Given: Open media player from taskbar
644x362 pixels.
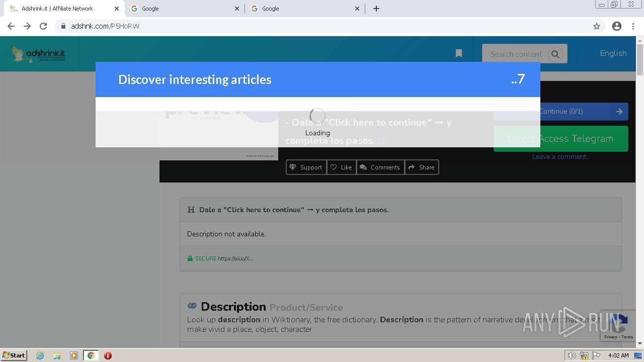Looking at the screenshot, I should pyautogui.click(x=74, y=355).
